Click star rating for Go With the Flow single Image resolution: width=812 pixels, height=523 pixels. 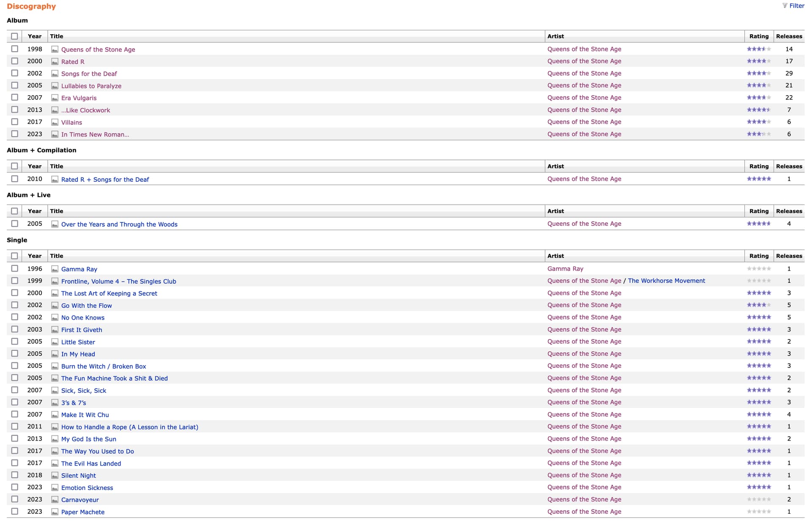point(759,305)
